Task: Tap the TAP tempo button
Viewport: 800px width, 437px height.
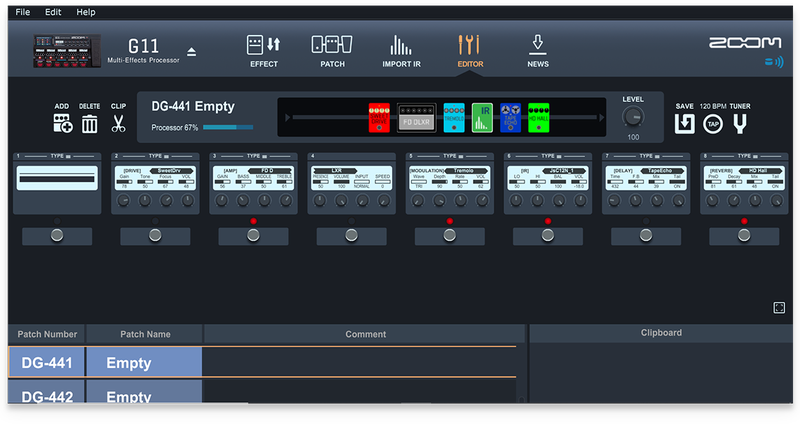Action: click(713, 124)
